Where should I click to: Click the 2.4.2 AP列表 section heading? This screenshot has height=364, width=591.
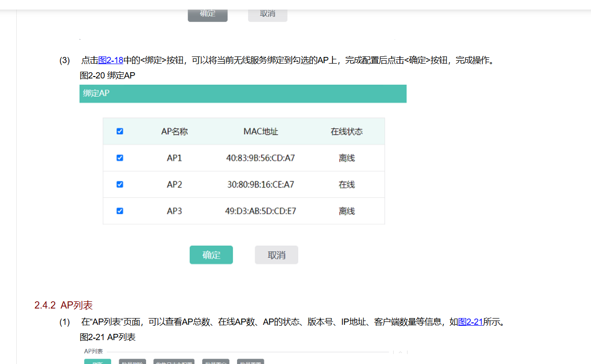pos(64,305)
